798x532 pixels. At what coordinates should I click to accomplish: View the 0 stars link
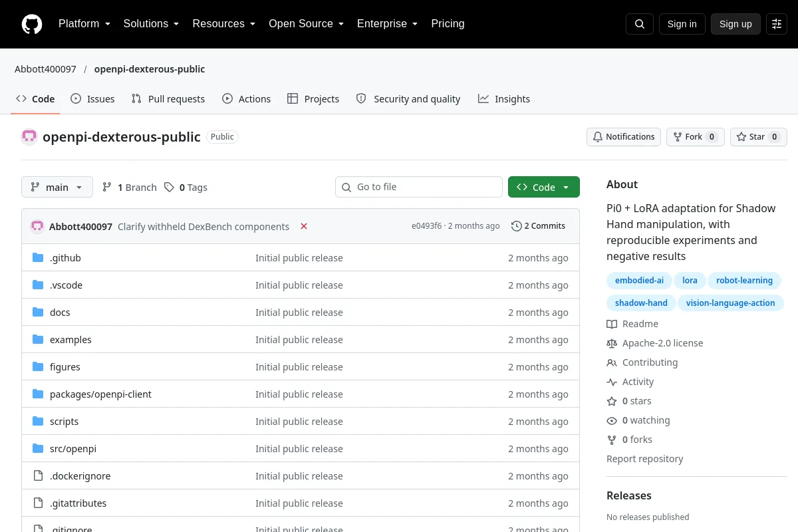coord(629,401)
